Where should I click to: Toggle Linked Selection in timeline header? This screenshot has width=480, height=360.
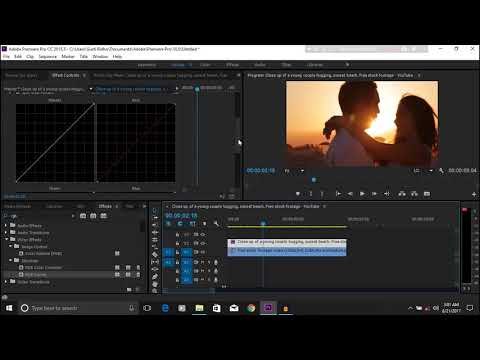coord(192,224)
